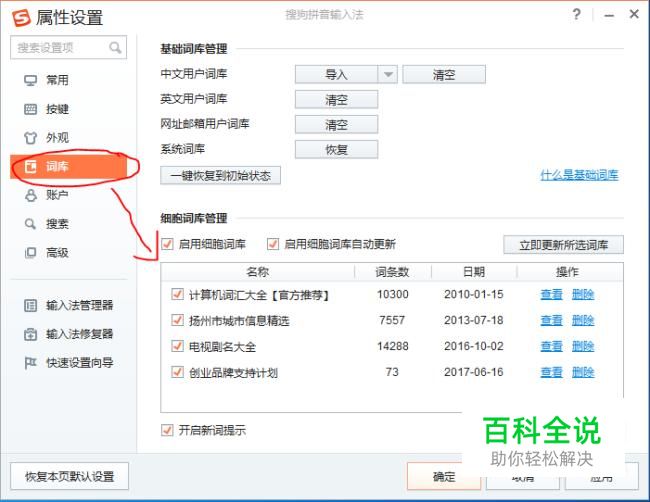650x502 pixels.
Task: Click the date 2016-10-02 cell
Action: (x=474, y=346)
